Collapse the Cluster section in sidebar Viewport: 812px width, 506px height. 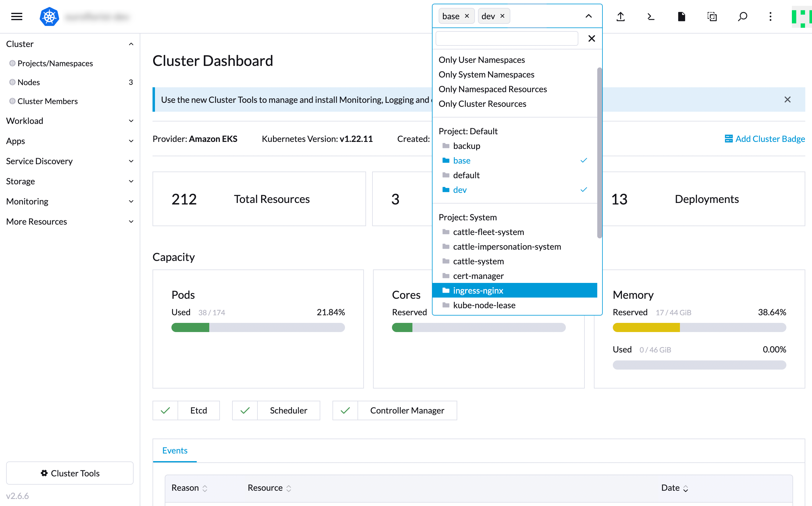[131, 44]
